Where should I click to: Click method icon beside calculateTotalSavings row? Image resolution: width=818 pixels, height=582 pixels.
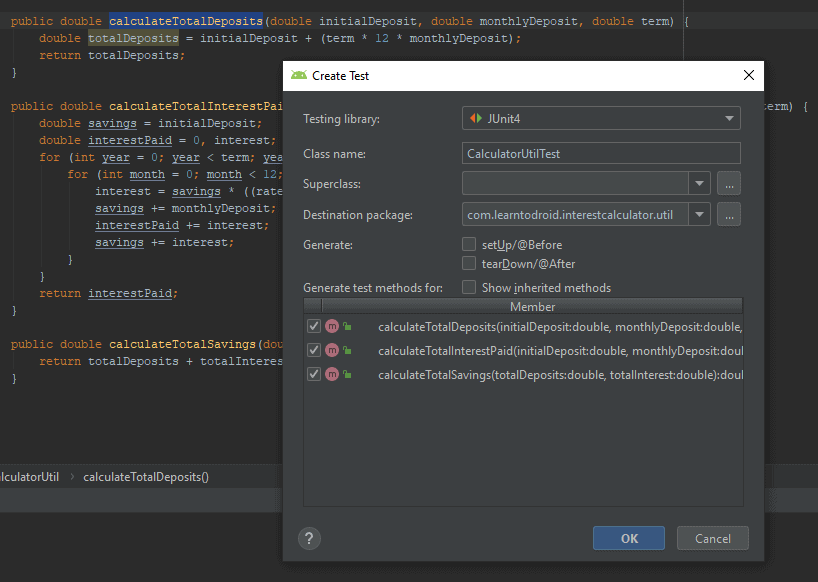332,375
